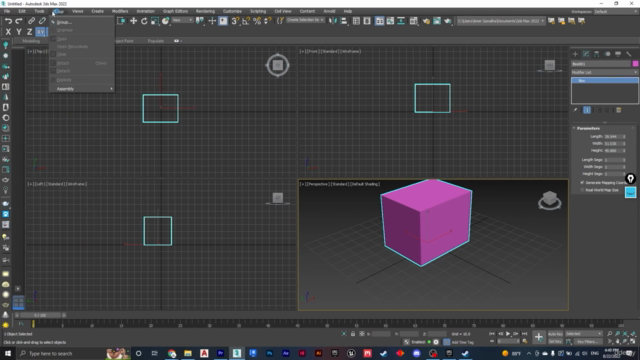Click the Undo arrow icon
The height and width of the screenshot is (360, 640).
point(8,21)
